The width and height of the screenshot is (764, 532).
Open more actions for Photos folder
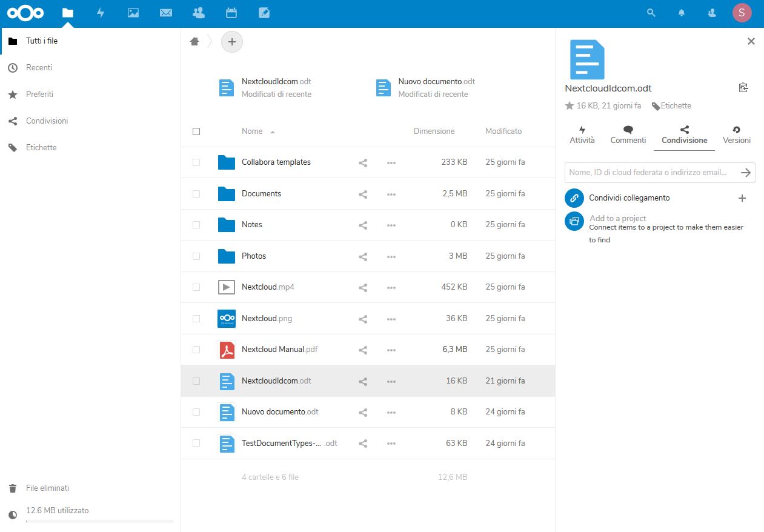[x=391, y=256]
